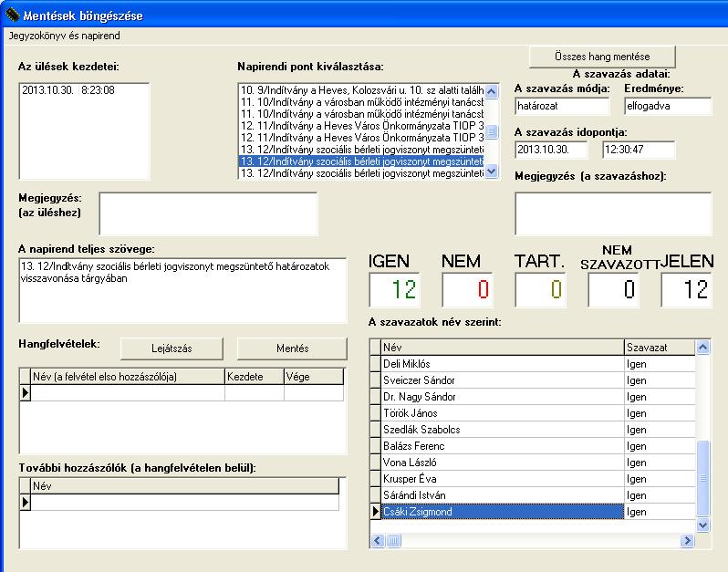Click the Név header in További hozzászólók table
The height and width of the screenshot is (572, 728).
(185, 486)
